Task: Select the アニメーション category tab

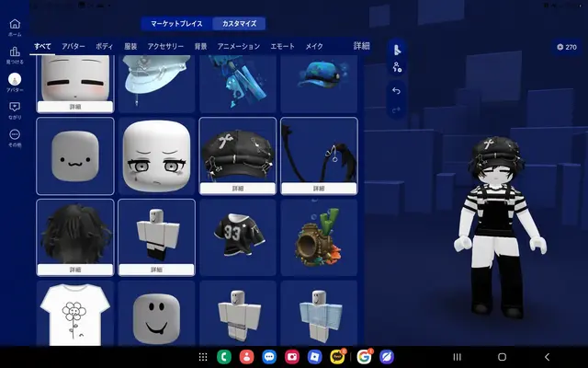Action: 239,46
